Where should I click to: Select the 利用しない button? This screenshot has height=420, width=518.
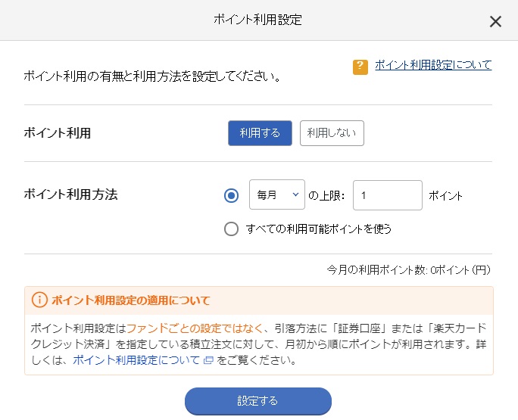(332, 133)
